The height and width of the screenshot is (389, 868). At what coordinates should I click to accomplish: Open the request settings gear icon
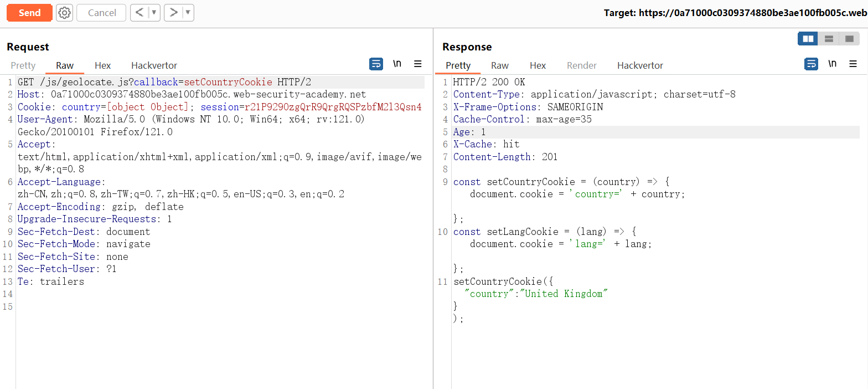(x=65, y=13)
